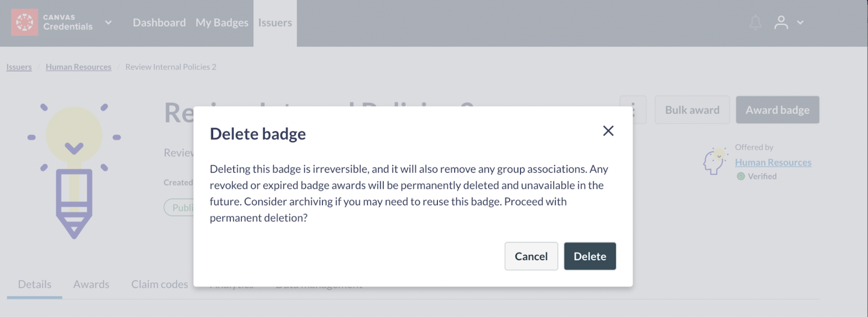Image resolution: width=868 pixels, height=317 pixels.
Task: Select the Issuers navigation tab
Action: pos(275,23)
